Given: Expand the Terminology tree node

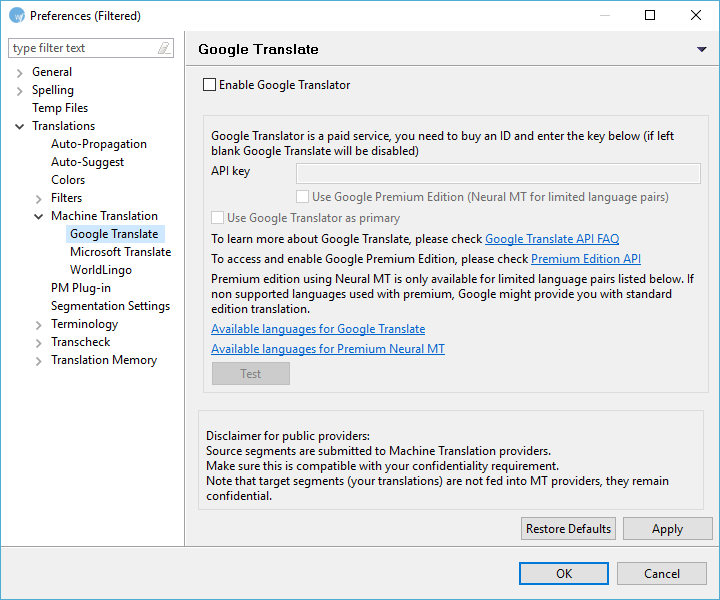Looking at the screenshot, I should pos(39,325).
